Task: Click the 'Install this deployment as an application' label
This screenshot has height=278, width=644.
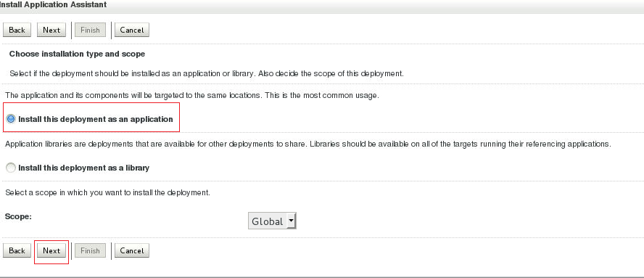Action: [96, 119]
